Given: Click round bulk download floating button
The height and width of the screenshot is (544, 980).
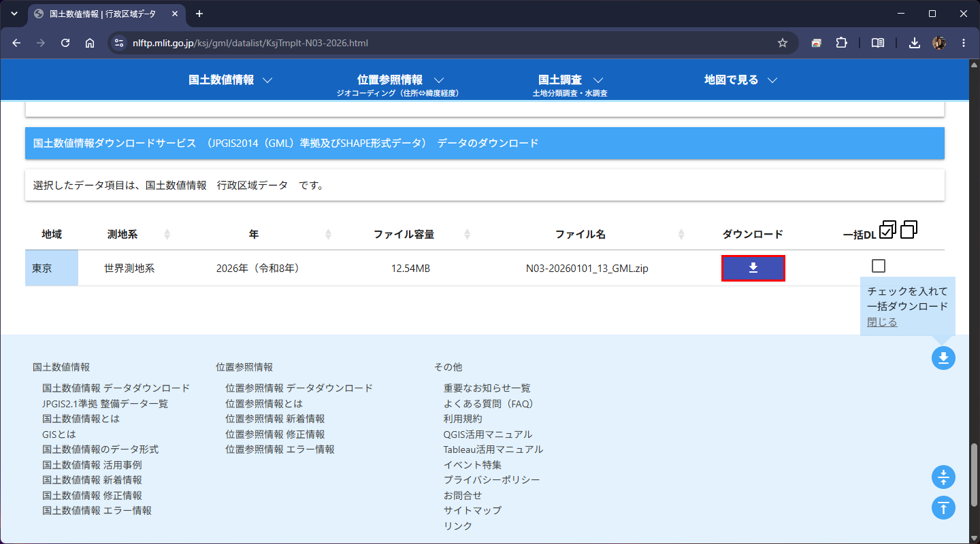Looking at the screenshot, I should click(943, 358).
